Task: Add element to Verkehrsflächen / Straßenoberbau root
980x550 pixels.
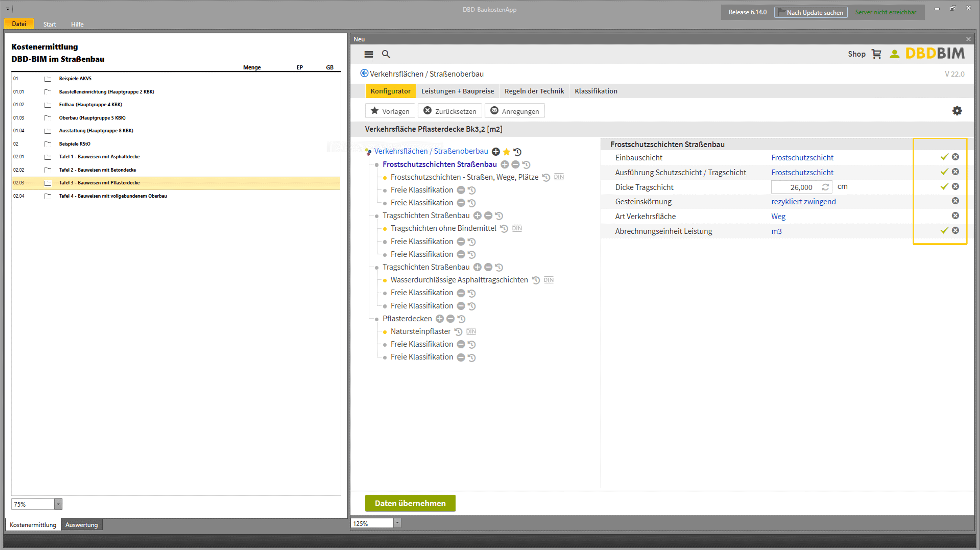Action: tap(496, 152)
